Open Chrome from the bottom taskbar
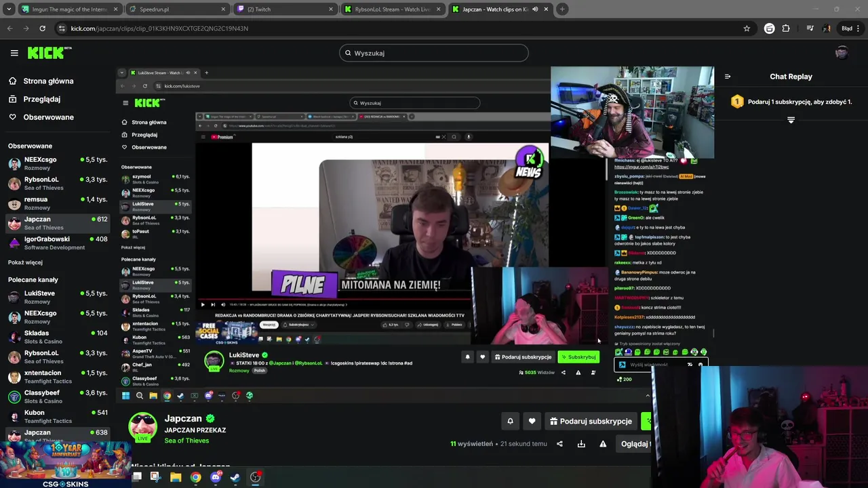This screenshot has height=488, width=868. click(195, 477)
